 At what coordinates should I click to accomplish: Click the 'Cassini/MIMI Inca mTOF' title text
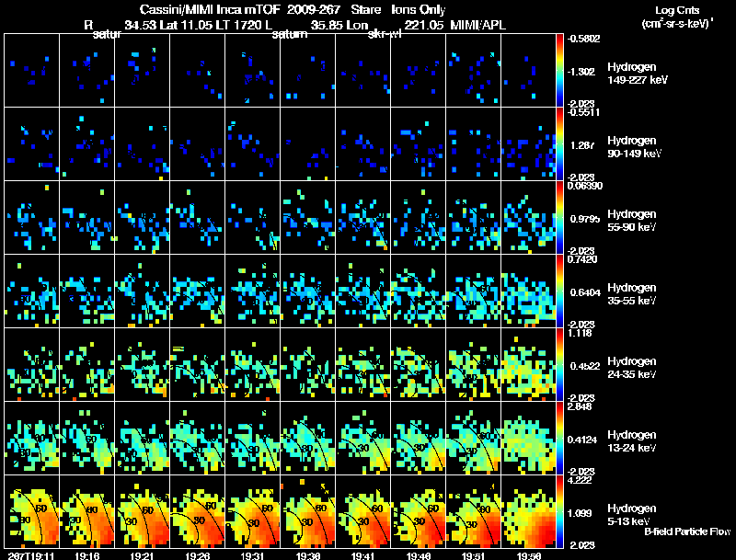click(210, 9)
